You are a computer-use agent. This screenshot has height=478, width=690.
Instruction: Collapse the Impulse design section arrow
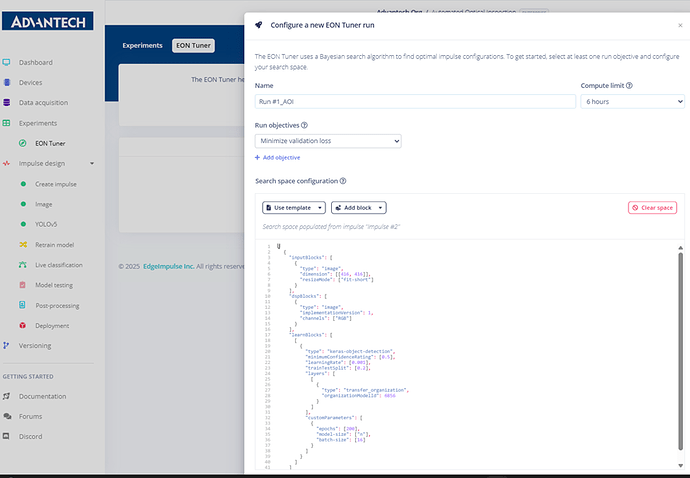pos(92,163)
